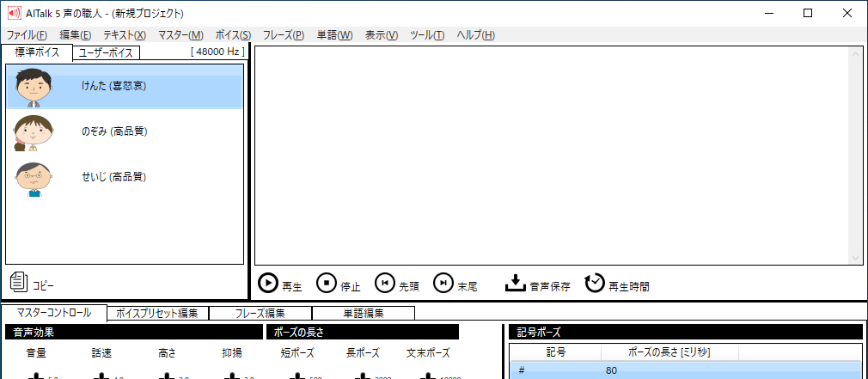The height and width of the screenshot is (379, 868).
Task: Click the ポーズの長さ [ミリ秒] column header
Action: [669, 351]
